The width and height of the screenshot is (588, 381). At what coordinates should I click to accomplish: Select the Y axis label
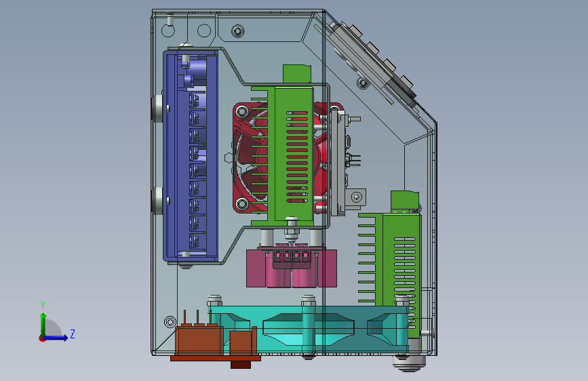click(43, 304)
